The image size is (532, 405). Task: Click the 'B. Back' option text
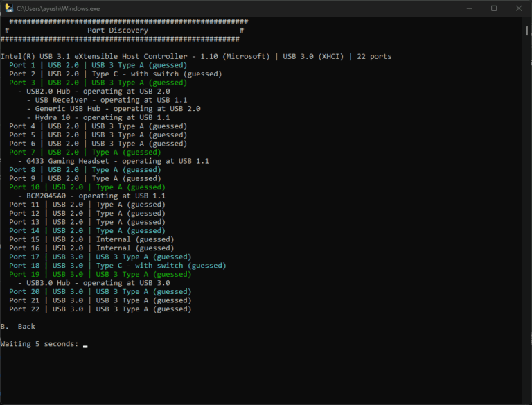18,326
